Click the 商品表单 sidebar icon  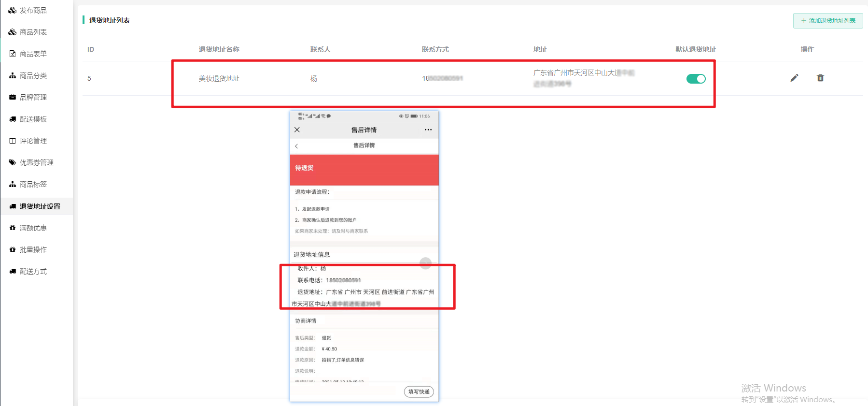pyautogui.click(x=13, y=54)
